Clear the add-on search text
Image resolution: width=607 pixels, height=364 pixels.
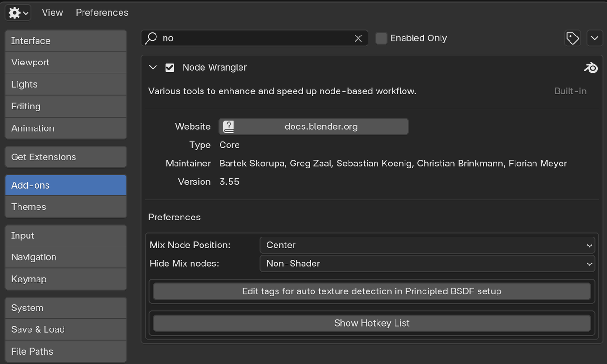[359, 38]
